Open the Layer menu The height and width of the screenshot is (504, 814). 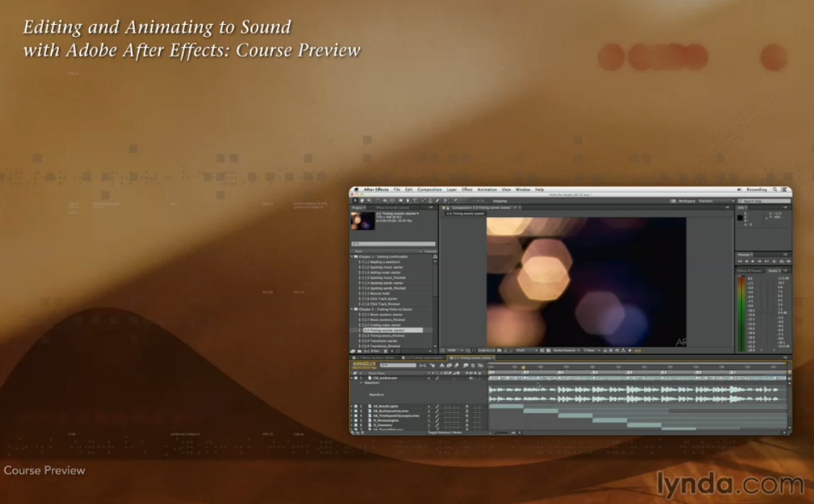452,190
